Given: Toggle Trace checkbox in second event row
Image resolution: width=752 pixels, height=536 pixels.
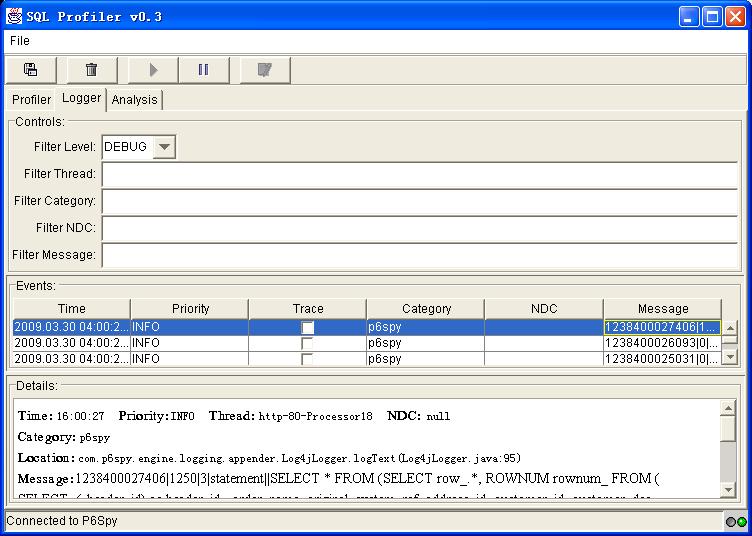Looking at the screenshot, I should coord(308,343).
